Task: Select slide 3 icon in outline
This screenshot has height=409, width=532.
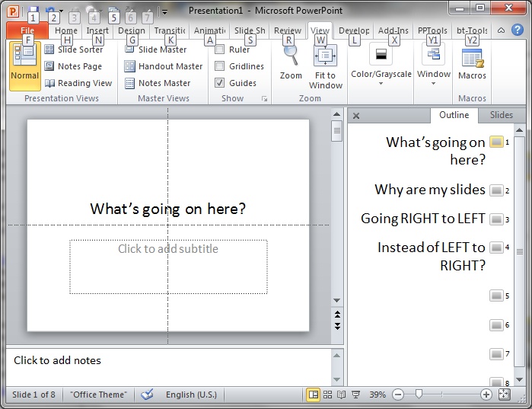Action: pyautogui.click(x=496, y=219)
